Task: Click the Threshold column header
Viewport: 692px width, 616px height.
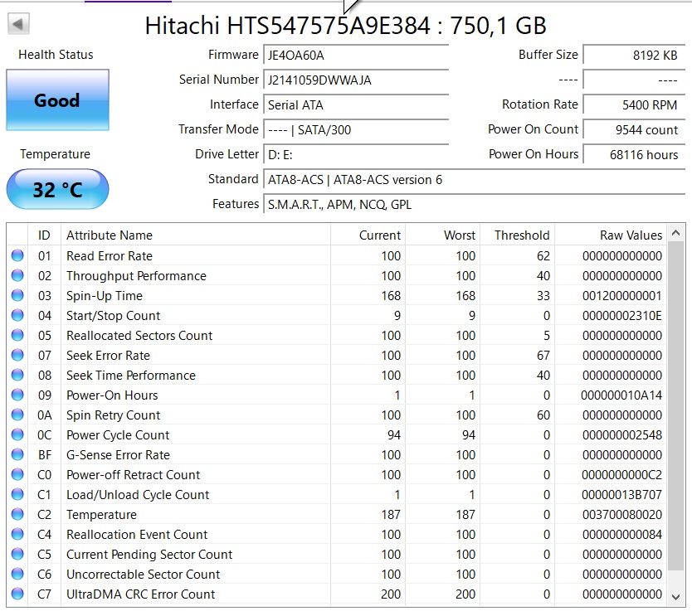Action: point(517,235)
